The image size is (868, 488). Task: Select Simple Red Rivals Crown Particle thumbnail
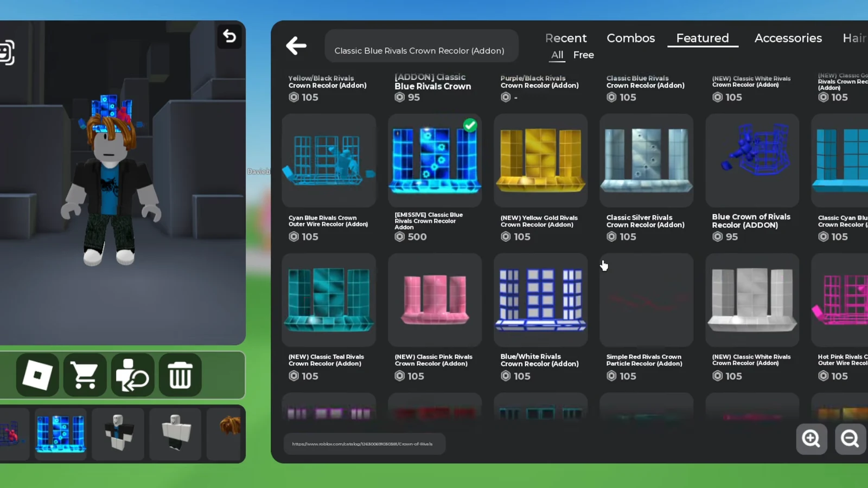coord(646,300)
